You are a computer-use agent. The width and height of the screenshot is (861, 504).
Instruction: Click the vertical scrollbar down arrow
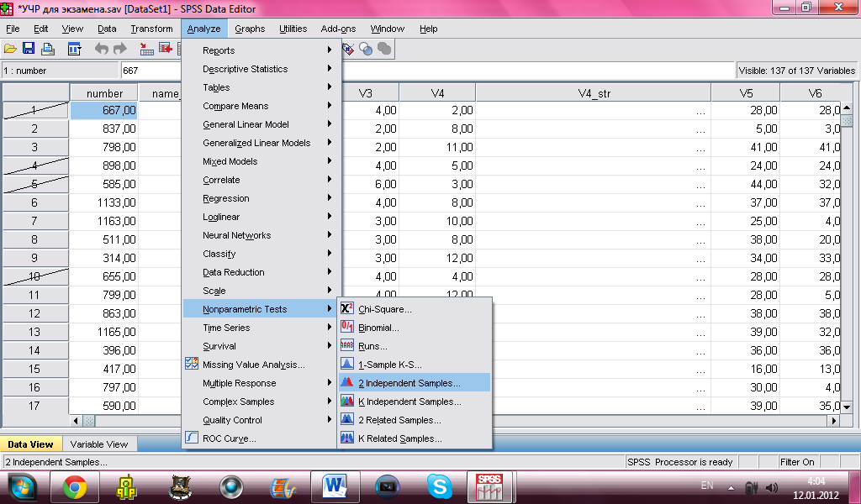point(847,407)
